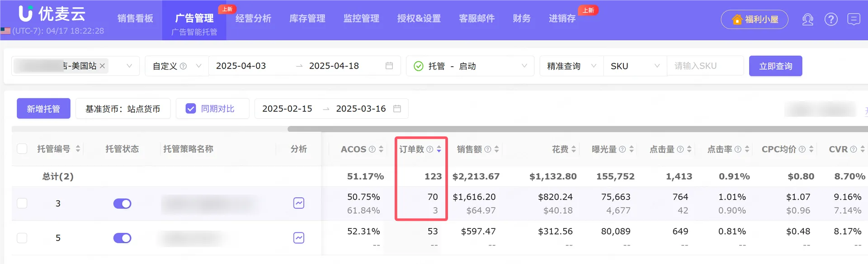Open analysis chart for plan 5
The image size is (868, 264).
click(299, 237)
